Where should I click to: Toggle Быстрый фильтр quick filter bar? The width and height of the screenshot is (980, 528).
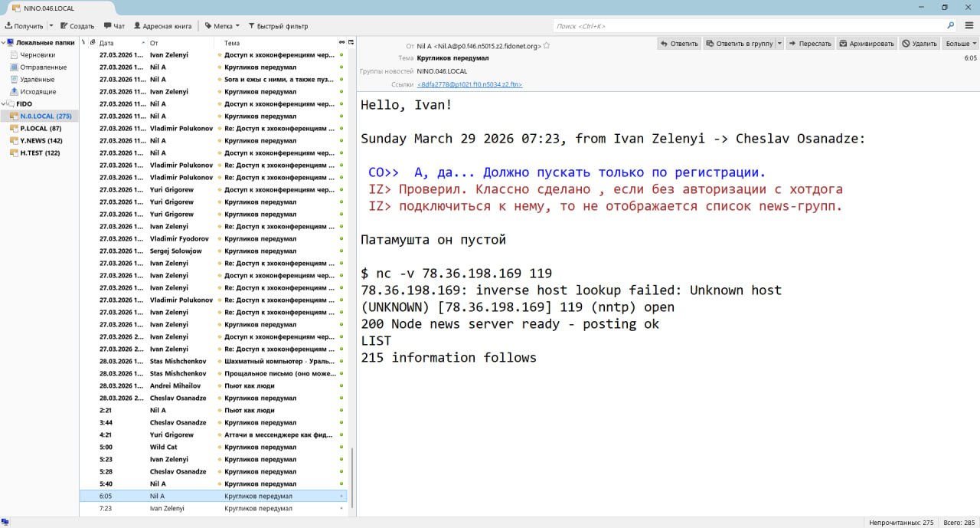pyautogui.click(x=277, y=26)
